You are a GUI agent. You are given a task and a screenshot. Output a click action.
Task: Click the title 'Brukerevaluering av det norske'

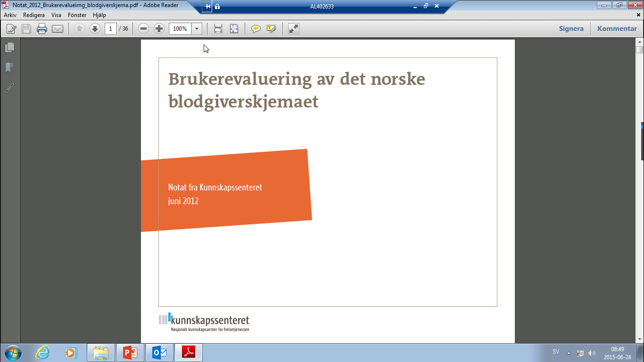pos(297,79)
